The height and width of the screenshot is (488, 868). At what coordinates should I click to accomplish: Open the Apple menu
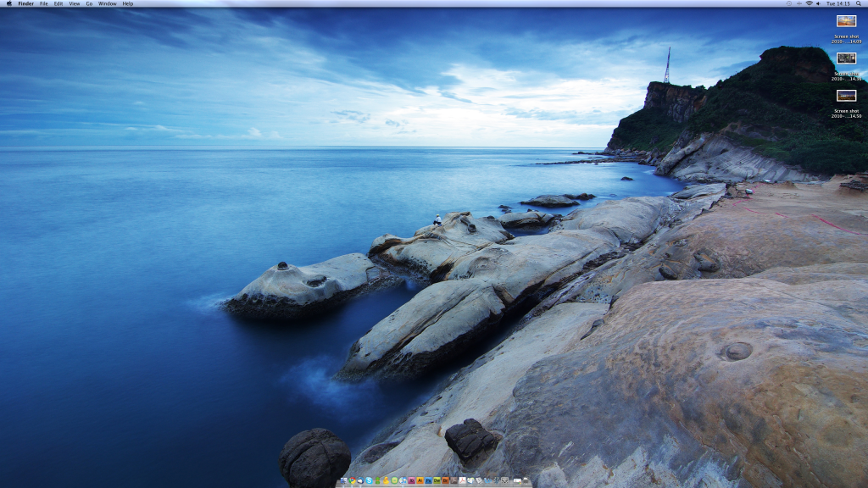tap(9, 3)
